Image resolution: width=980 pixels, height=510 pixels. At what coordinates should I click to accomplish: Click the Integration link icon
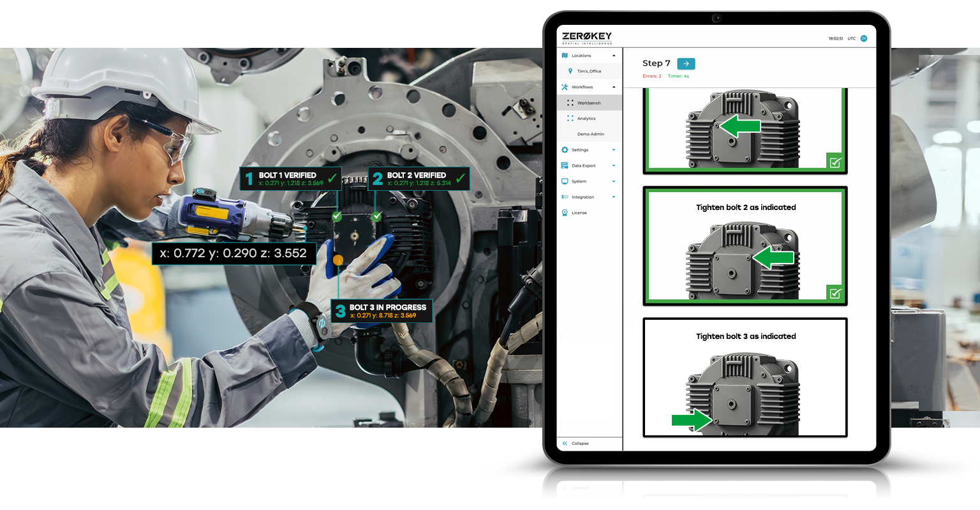pos(565,197)
